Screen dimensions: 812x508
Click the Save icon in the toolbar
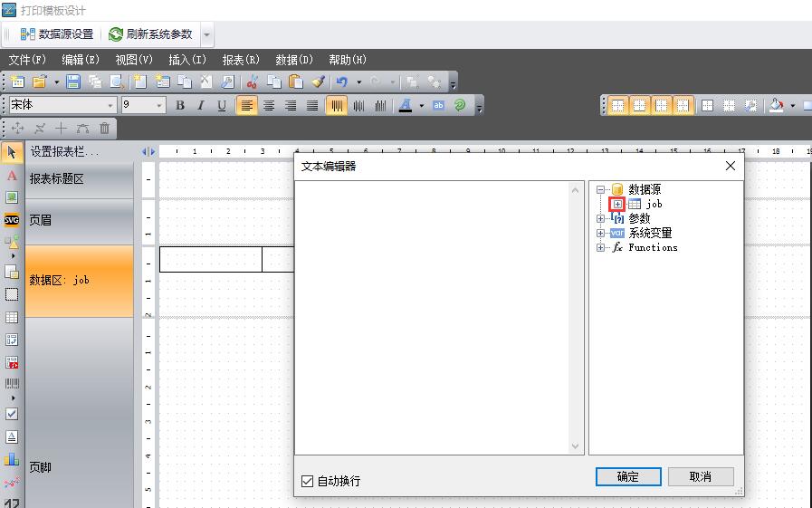point(73,81)
